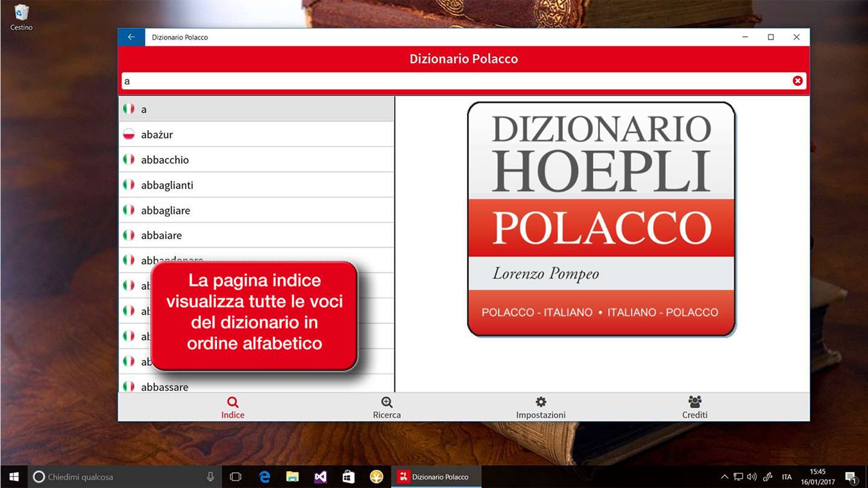Launch Visual Studio from the taskbar
Image resolution: width=868 pixels, height=488 pixels.
pyautogui.click(x=321, y=477)
